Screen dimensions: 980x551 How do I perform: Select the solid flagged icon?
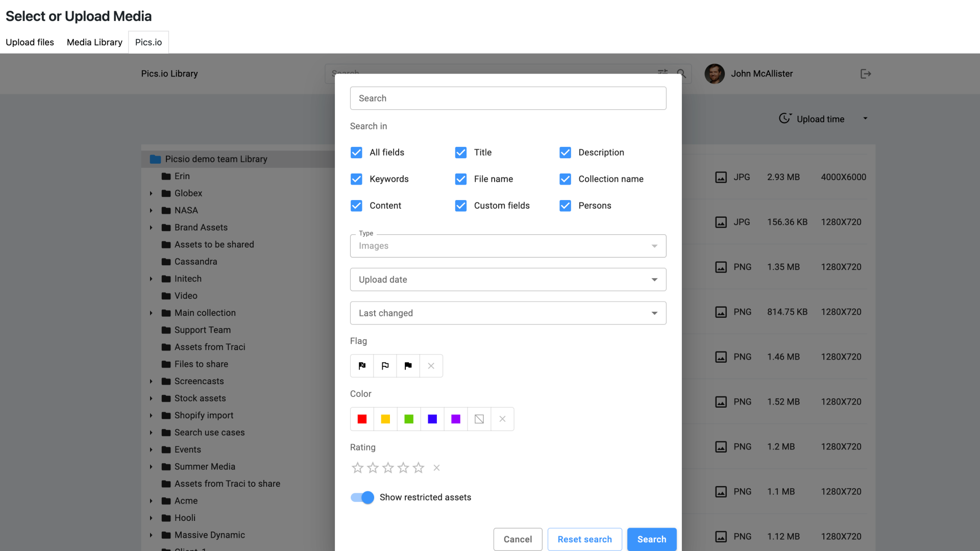(x=408, y=366)
